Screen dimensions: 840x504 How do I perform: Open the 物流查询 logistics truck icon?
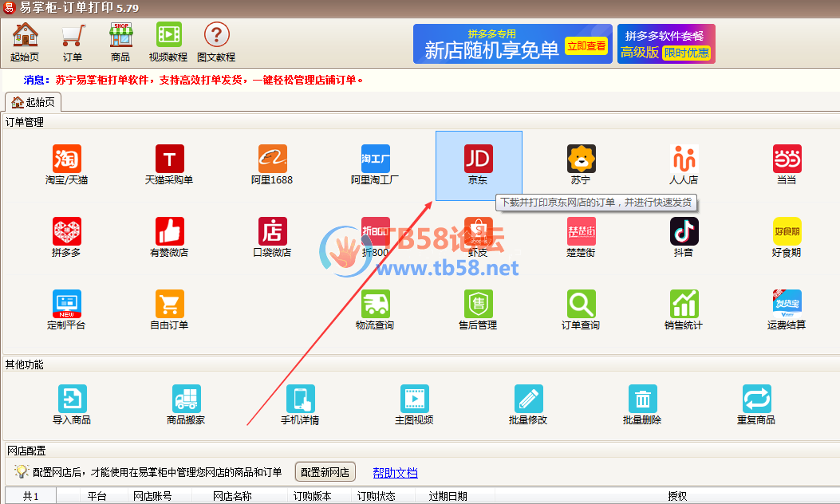(x=375, y=310)
